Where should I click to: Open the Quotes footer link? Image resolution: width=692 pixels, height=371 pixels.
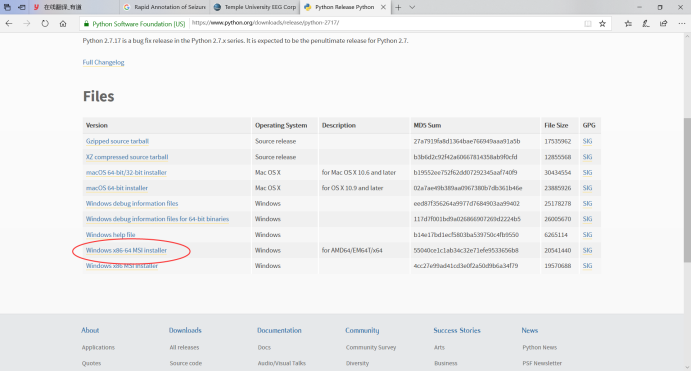point(91,364)
